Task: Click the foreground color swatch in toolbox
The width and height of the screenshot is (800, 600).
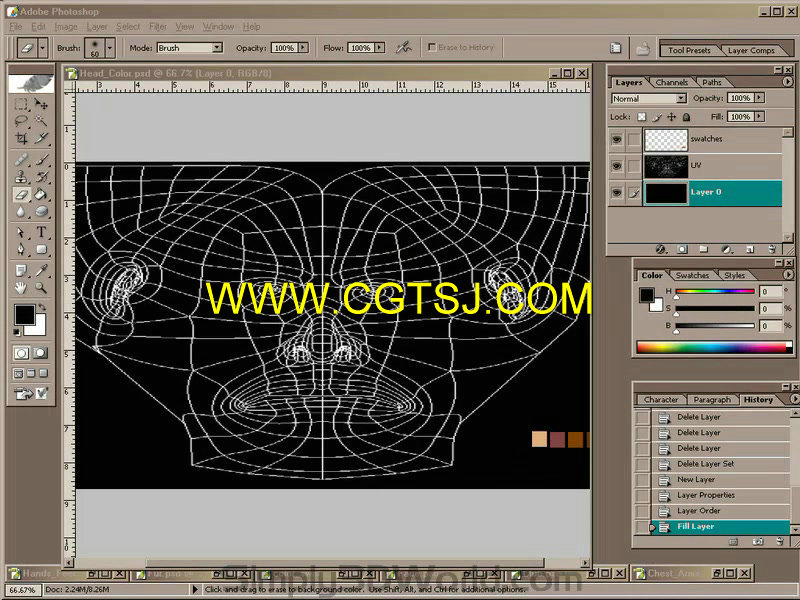Action: coord(24,315)
